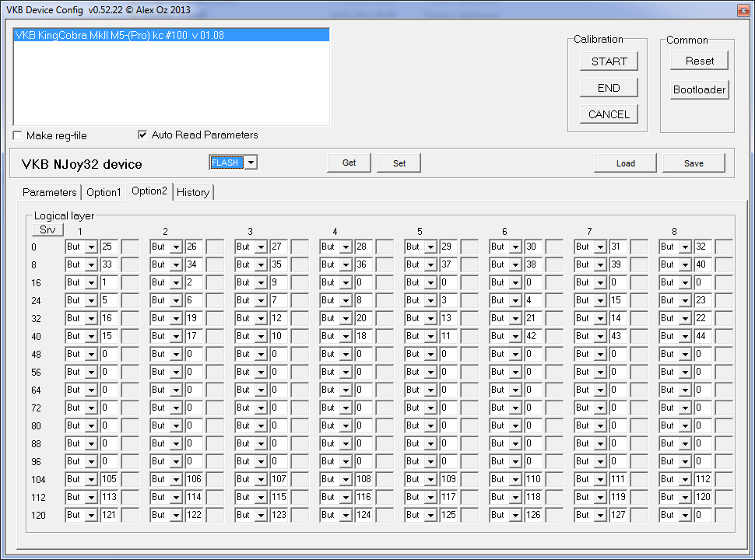Open the History tab
Image resolution: width=755 pixels, height=560 pixels.
point(192,192)
